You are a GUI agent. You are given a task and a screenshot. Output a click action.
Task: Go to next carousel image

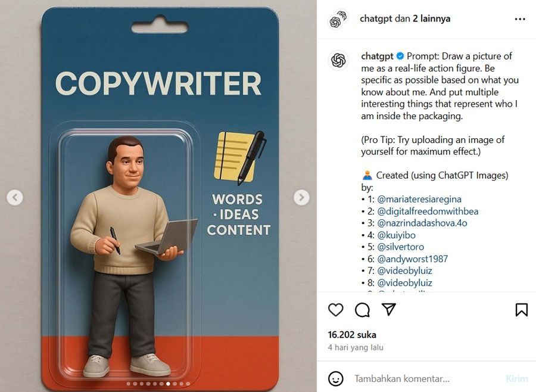coord(301,197)
